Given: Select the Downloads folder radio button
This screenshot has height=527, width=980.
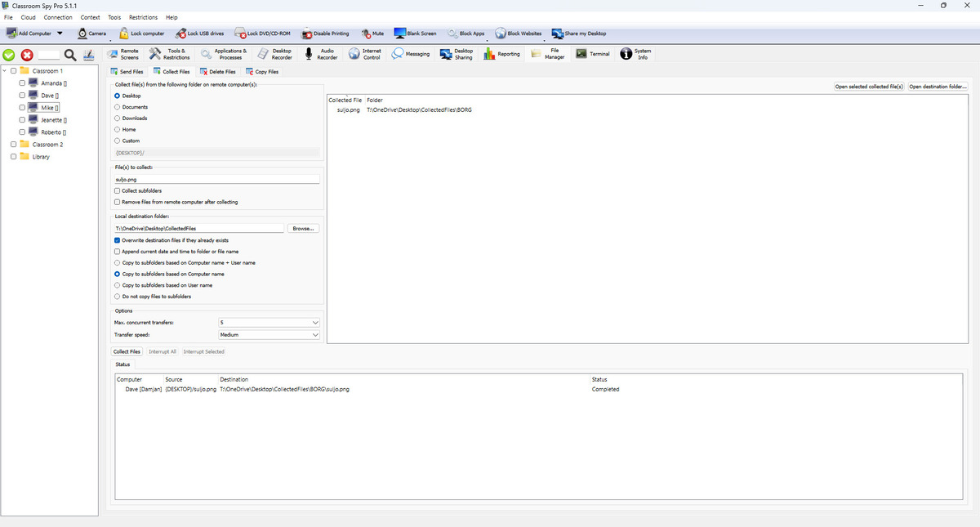Looking at the screenshot, I should coord(118,118).
